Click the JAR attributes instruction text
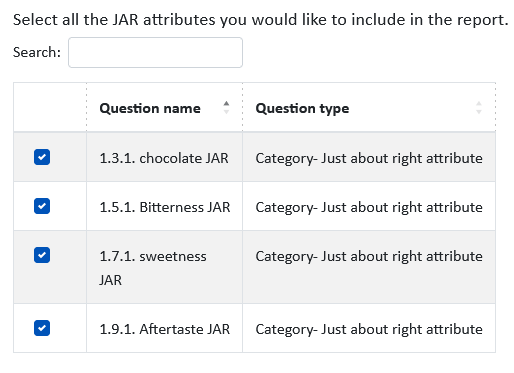This screenshot has height=373, width=514. (261, 20)
